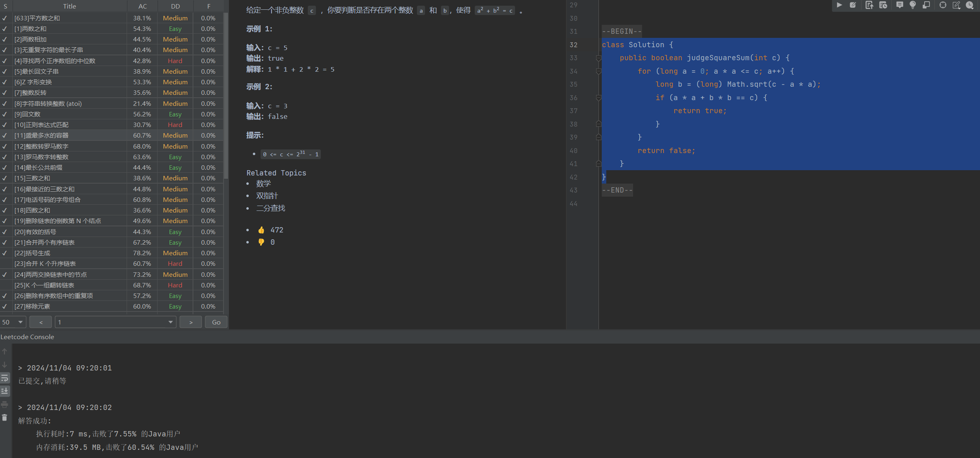Click the 双指针 related topic

(267, 196)
